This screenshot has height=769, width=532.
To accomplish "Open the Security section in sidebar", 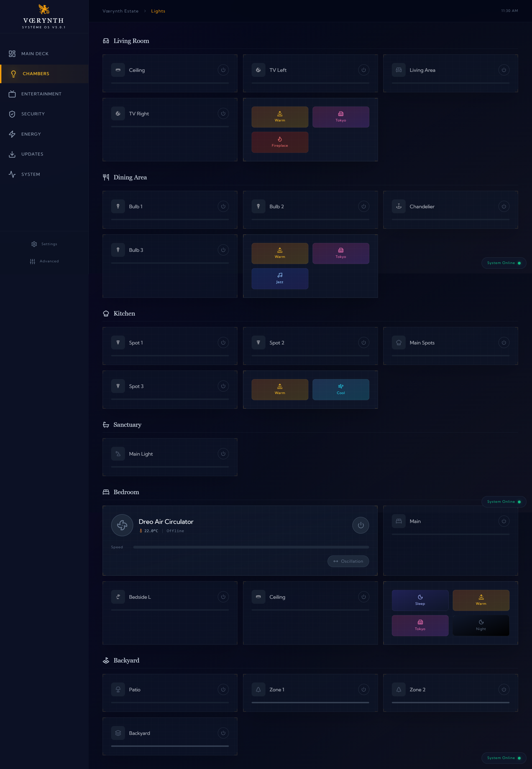I will tap(33, 114).
